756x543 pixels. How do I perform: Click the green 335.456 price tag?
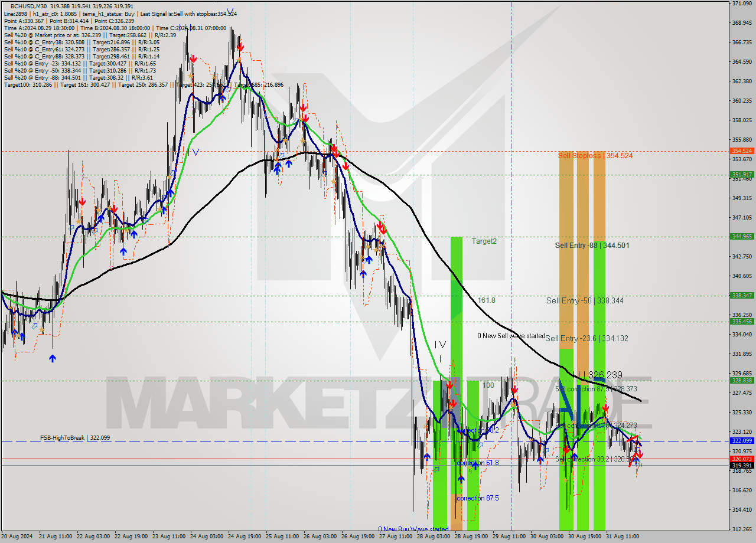tap(742, 322)
